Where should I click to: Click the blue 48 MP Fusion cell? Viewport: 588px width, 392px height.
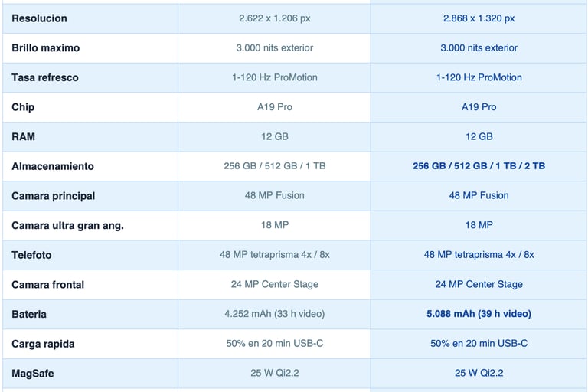click(x=479, y=196)
